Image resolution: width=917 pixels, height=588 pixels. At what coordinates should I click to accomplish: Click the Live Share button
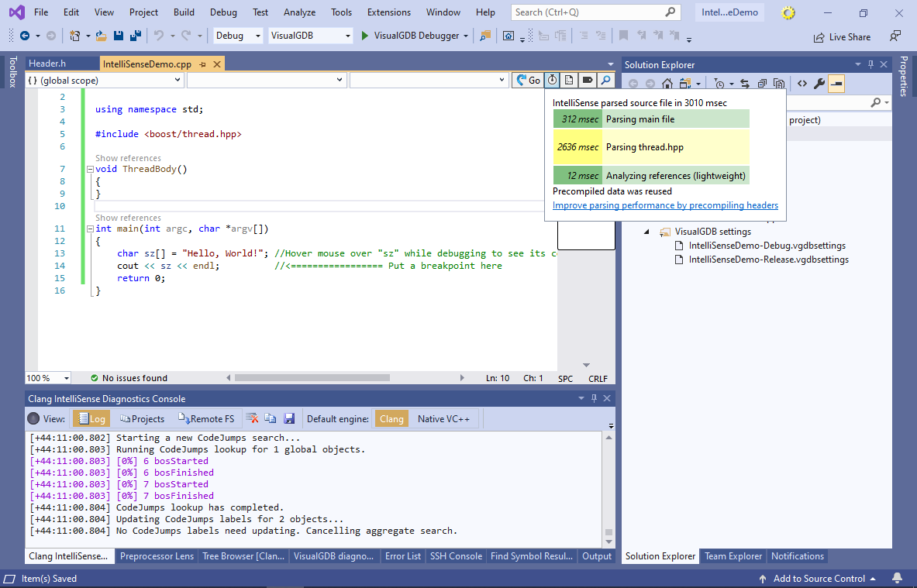tap(842, 37)
